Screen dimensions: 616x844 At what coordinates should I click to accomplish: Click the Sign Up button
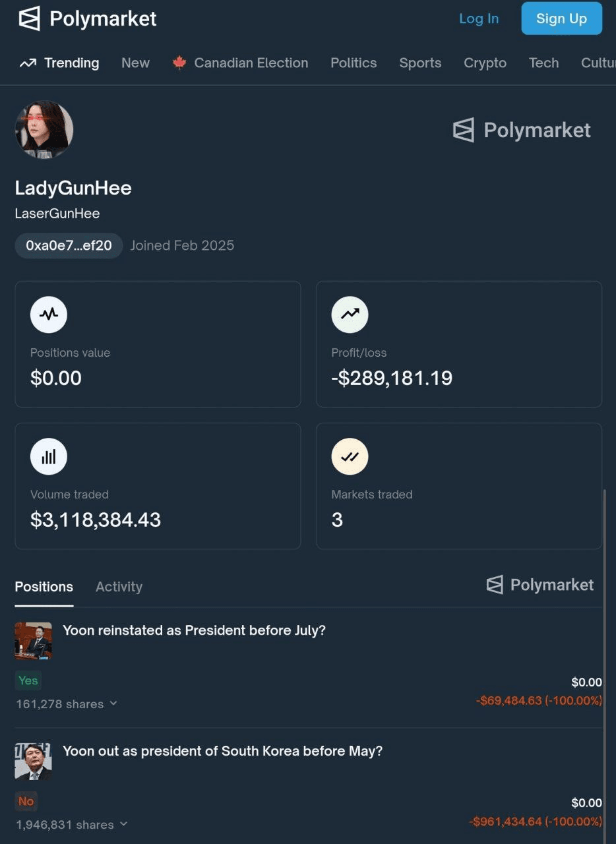[561, 18]
